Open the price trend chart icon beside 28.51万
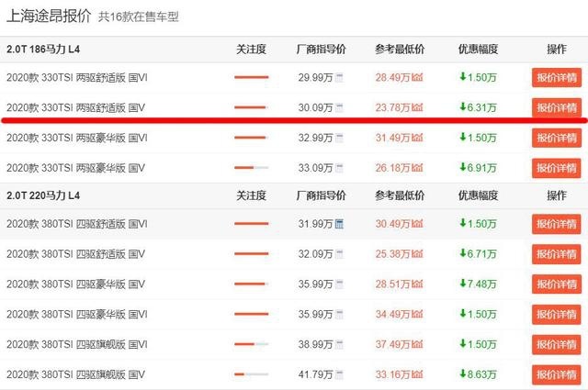Viewport: 588px width, 390px height. click(417, 284)
